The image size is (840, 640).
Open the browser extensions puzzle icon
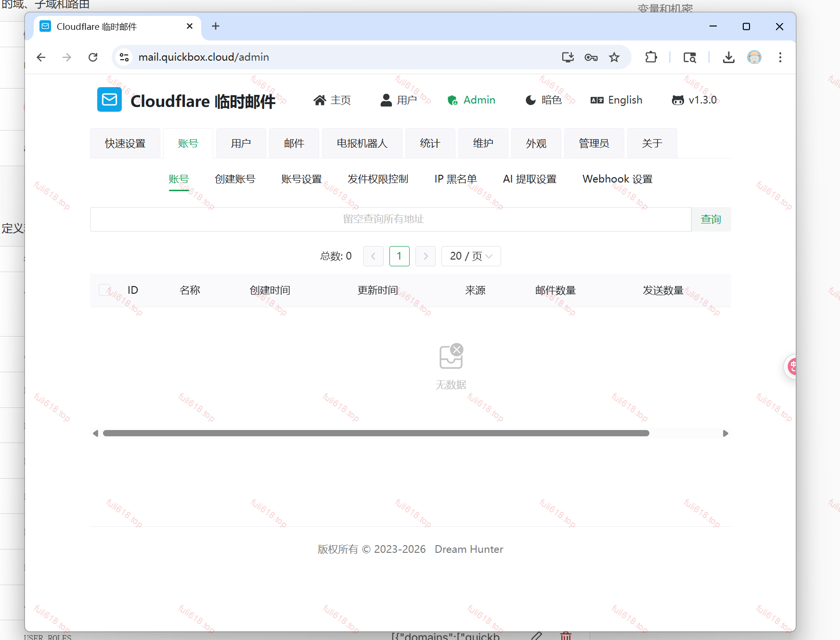pyautogui.click(x=651, y=57)
